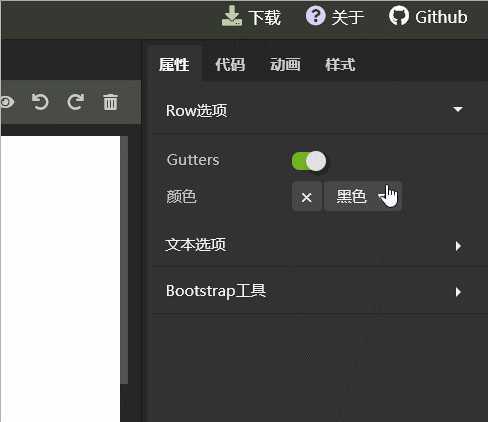Viewport: 488px width, 422px height.
Task: Click the trash delete icon
Action: [110, 102]
